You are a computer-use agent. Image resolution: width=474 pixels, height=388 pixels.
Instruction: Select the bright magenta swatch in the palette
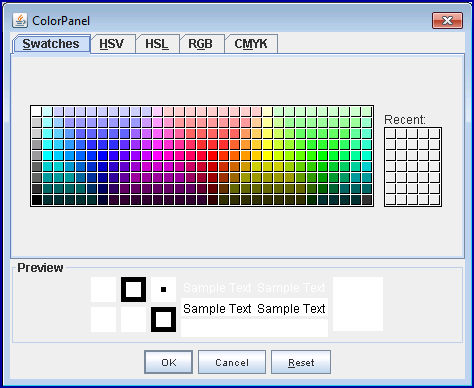click(x=157, y=156)
